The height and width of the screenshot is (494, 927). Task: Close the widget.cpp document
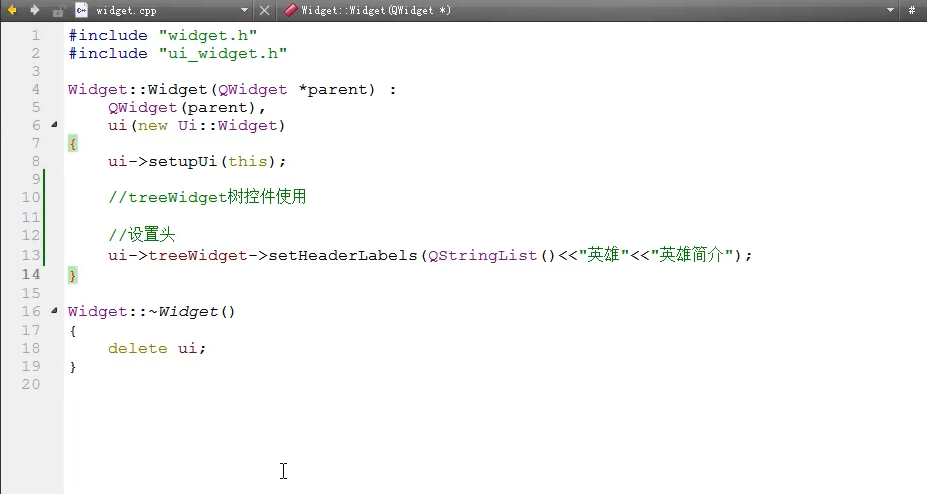pos(265,10)
